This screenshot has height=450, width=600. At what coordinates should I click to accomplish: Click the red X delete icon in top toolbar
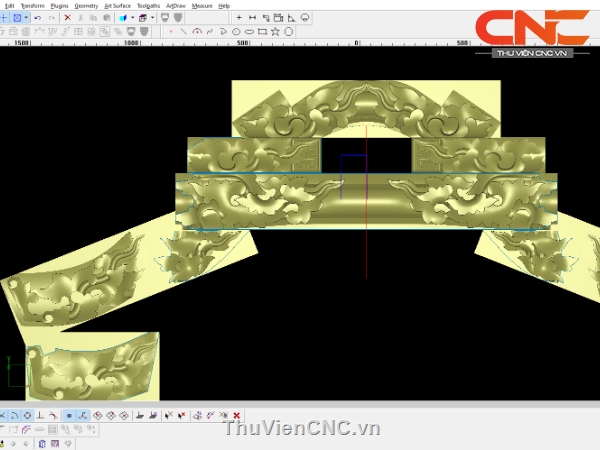tap(67, 18)
